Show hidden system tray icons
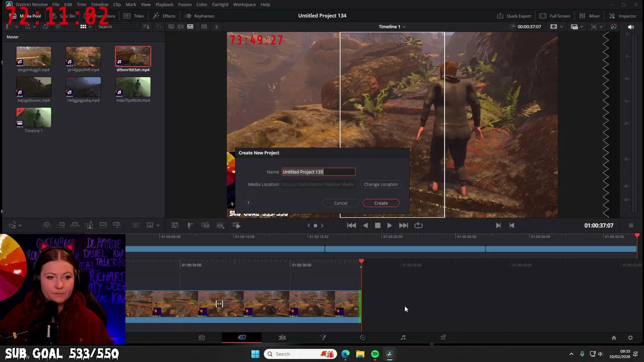644x362 pixels. click(571, 354)
